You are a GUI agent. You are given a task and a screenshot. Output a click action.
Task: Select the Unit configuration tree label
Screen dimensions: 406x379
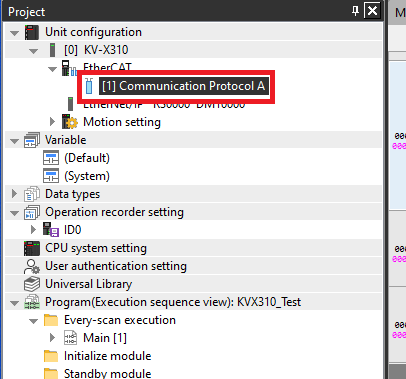coord(93,32)
